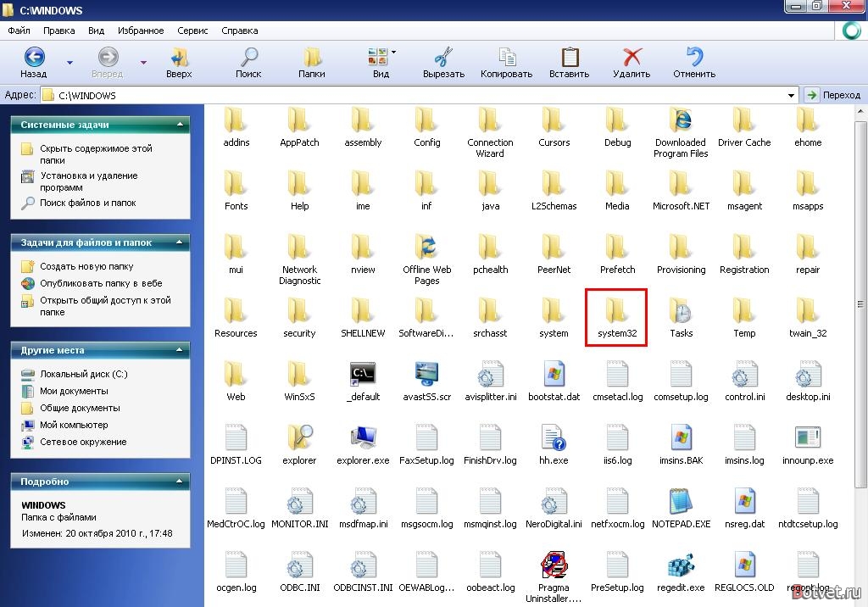Click the Вставить paste clipboard icon

(x=569, y=57)
